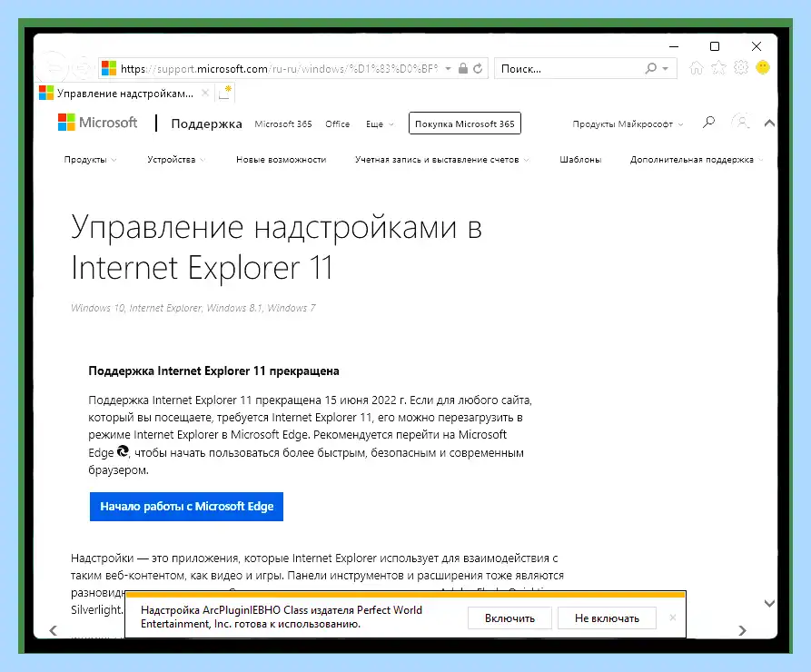Click Покупка Microsoft 365 button

point(464,124)
